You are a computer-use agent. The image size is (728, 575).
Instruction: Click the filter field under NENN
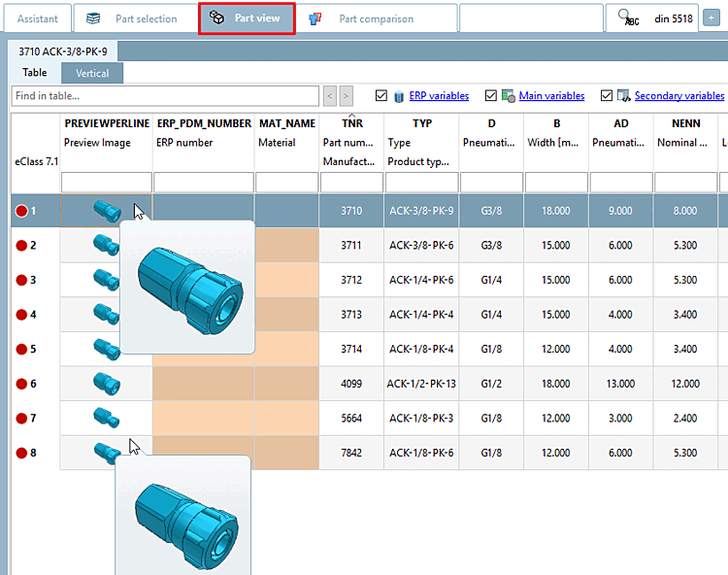point(685,182)
